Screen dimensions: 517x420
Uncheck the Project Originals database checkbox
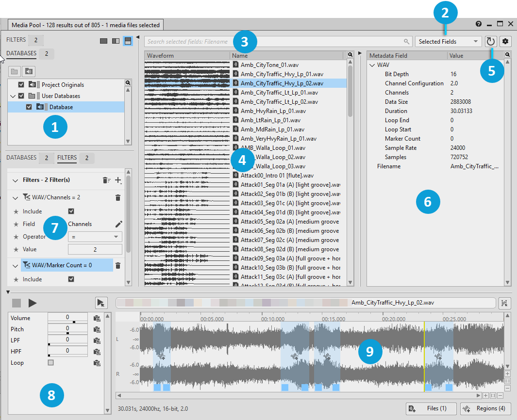21,85
